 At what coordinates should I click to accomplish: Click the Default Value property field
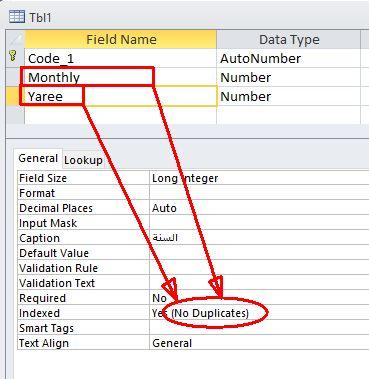[259, 253]
